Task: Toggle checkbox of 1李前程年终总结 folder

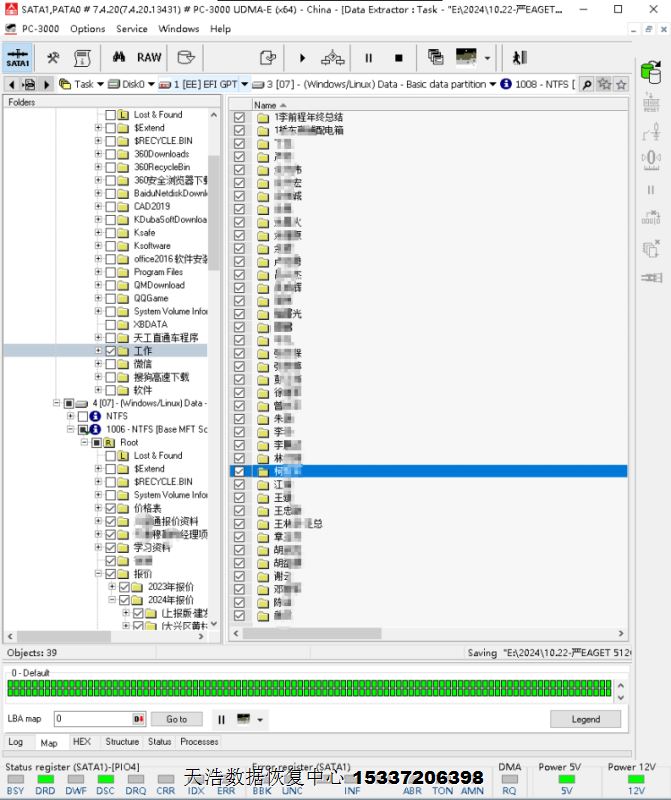Action: coord(239,117)
